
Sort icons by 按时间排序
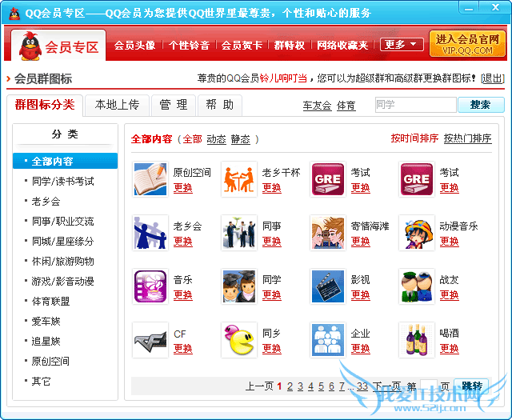pos(414,138)
